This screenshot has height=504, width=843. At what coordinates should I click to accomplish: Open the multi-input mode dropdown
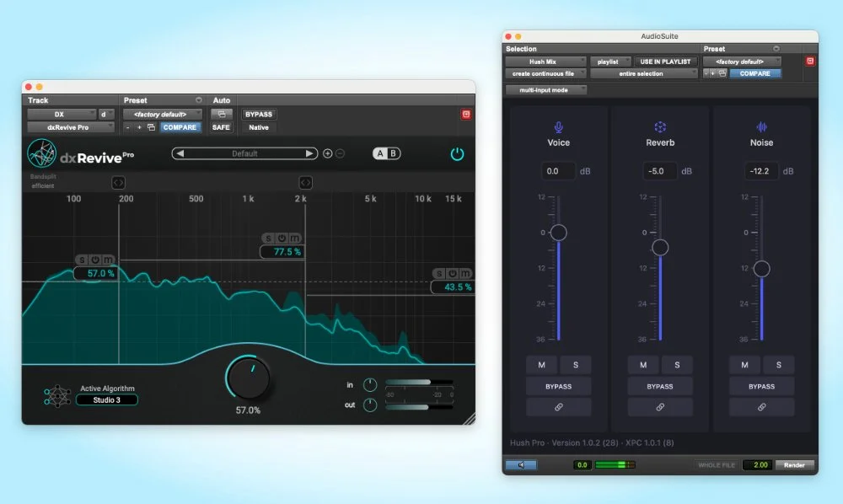tap(545, 89)
